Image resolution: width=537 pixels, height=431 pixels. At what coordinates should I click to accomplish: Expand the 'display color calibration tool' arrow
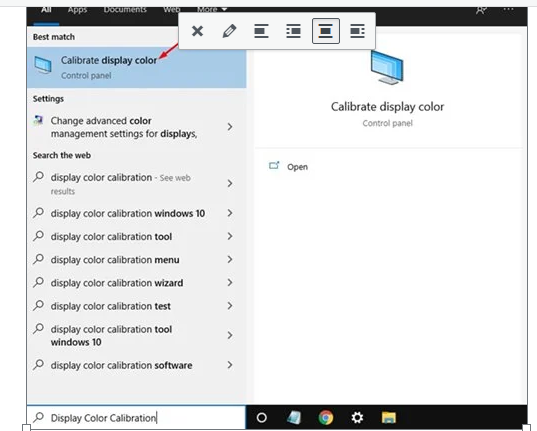230,236
